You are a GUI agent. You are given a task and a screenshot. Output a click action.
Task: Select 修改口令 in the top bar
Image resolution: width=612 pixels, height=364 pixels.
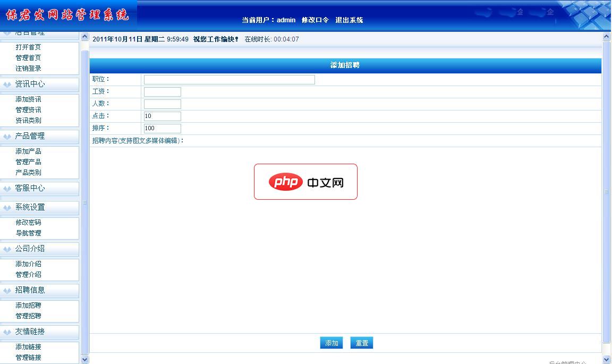316,20
